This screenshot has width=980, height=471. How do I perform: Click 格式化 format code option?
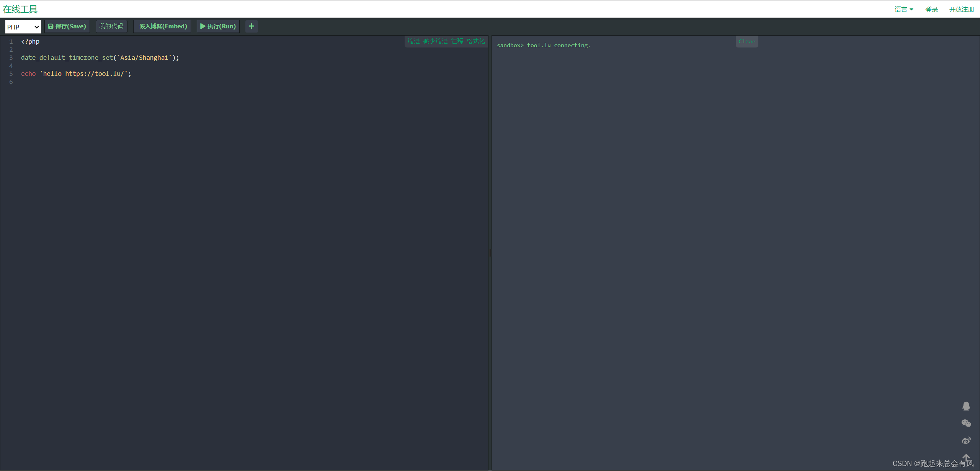475,41
